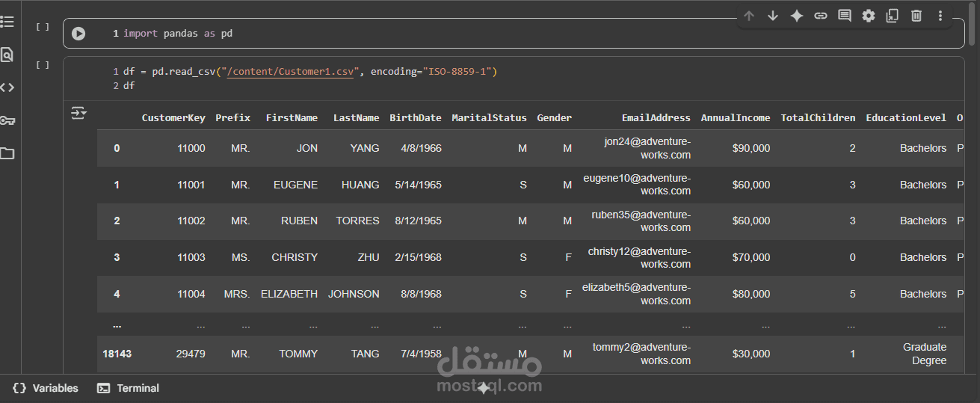Select the TORRES last name cell
The image size is (980, 403).
coord(357,221)
